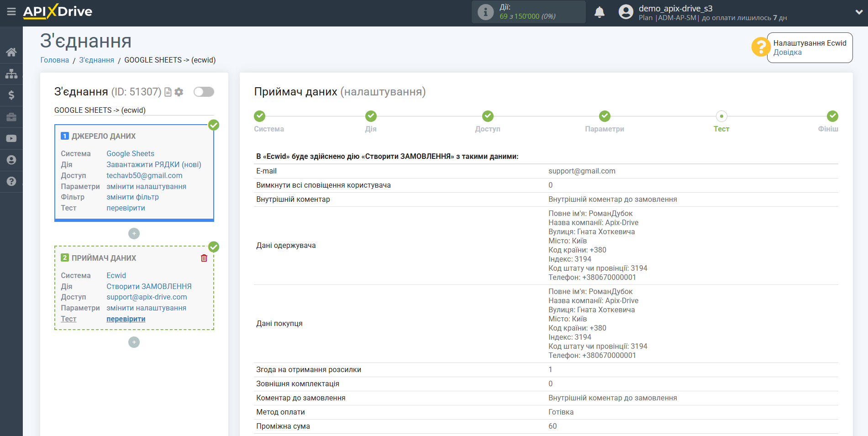This screenshot has height=436, width=868.
Task: Open help question sidebar icon
Action: point(11,181)
